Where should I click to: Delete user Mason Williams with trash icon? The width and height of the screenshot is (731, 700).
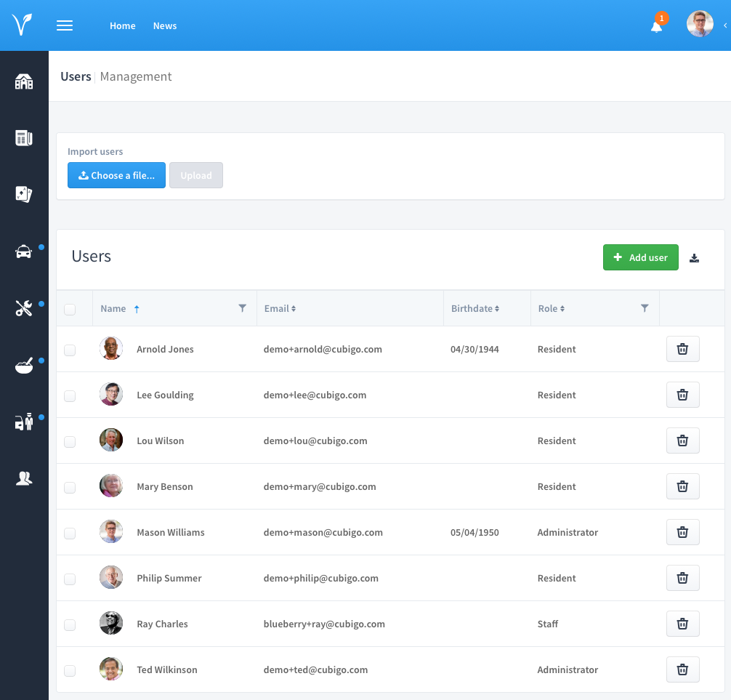[x=682, y=532]
